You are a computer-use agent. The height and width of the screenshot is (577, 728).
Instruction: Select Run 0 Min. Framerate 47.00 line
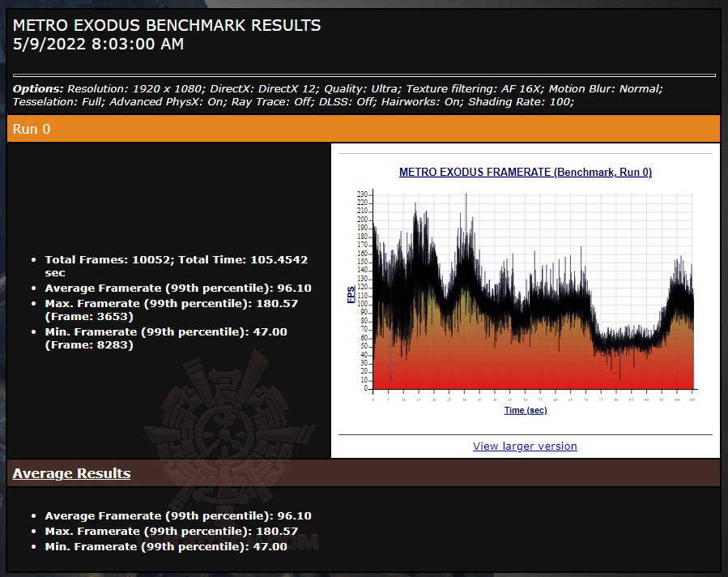166,338
